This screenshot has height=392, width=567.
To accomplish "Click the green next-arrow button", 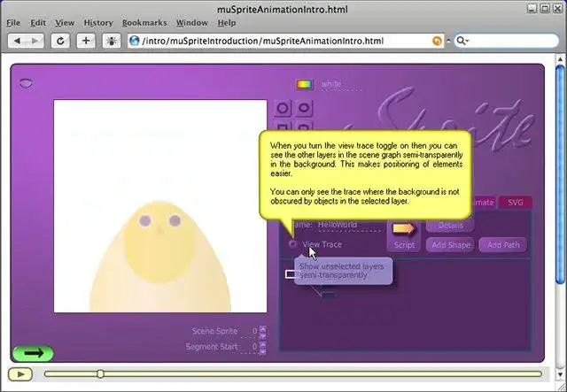I will (33, 353).
